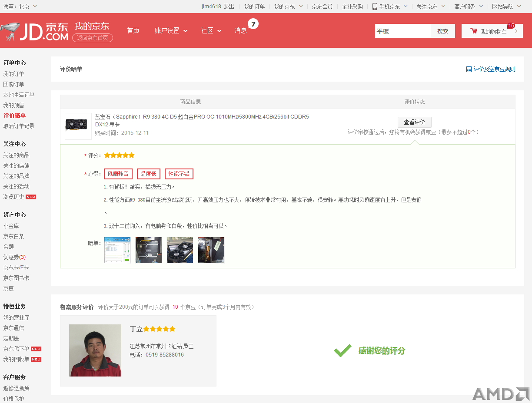Open 关注的商品 in the sidebar

pyautogui.click(x=17, y=155)
